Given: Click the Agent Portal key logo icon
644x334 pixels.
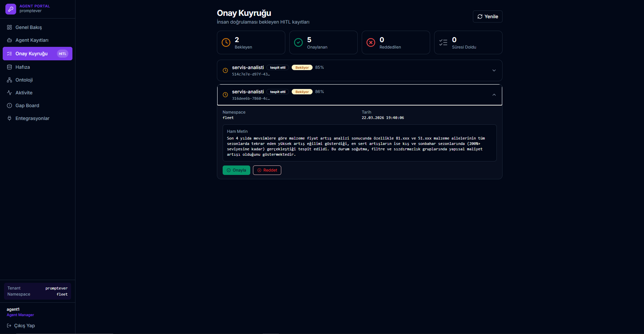Looking at the screenshot, I should tap(11, 9).
